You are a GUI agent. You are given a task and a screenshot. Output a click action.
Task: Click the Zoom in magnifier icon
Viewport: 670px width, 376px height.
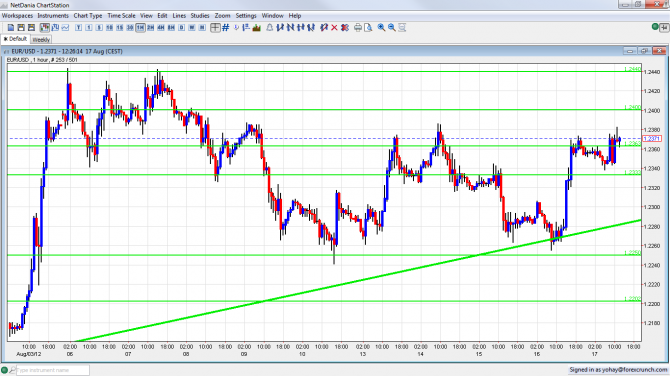click(381, 27)
